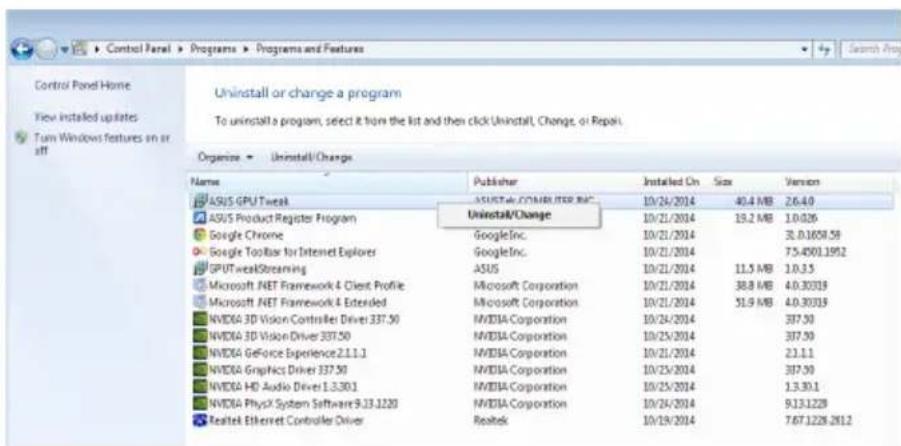Select Realtek Ethernet Controller Driver entry
This screenshot has height=446, width=901.
click(286, 420)
